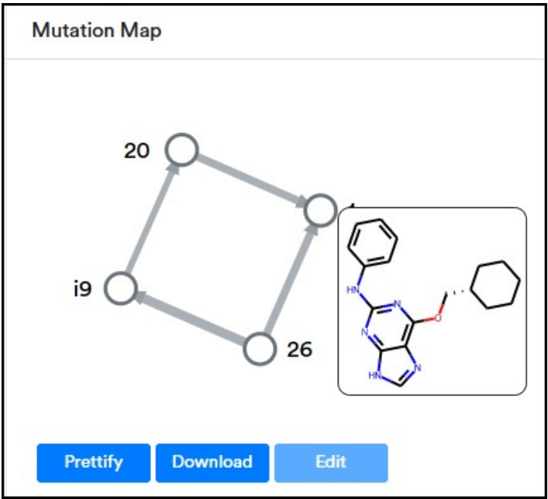Open Edit mode for the map

coord(331,463)
